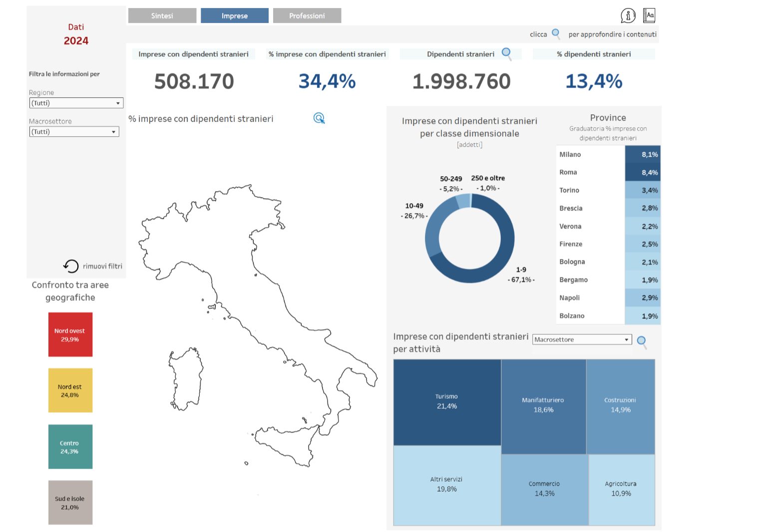
Task: Click the Agricoltura treemap block
Action: 621,489
